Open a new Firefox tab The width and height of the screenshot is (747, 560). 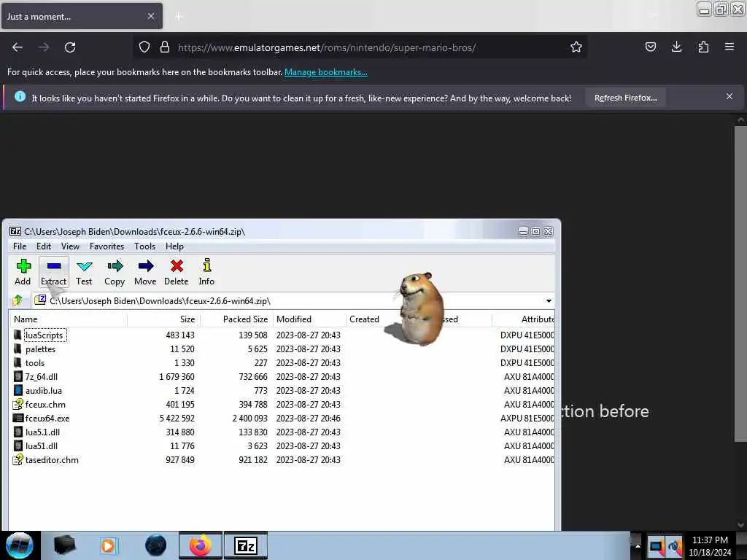pyautogui.click(x=179, y=16)
